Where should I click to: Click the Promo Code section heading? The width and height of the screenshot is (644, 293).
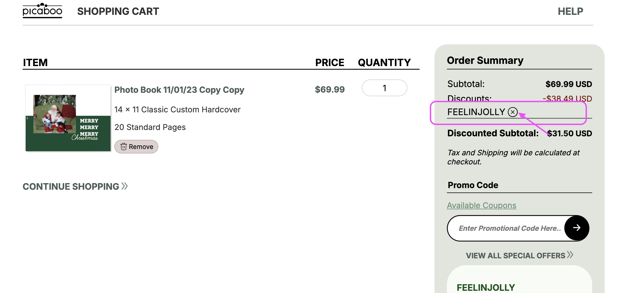click(x=473, y=185)
